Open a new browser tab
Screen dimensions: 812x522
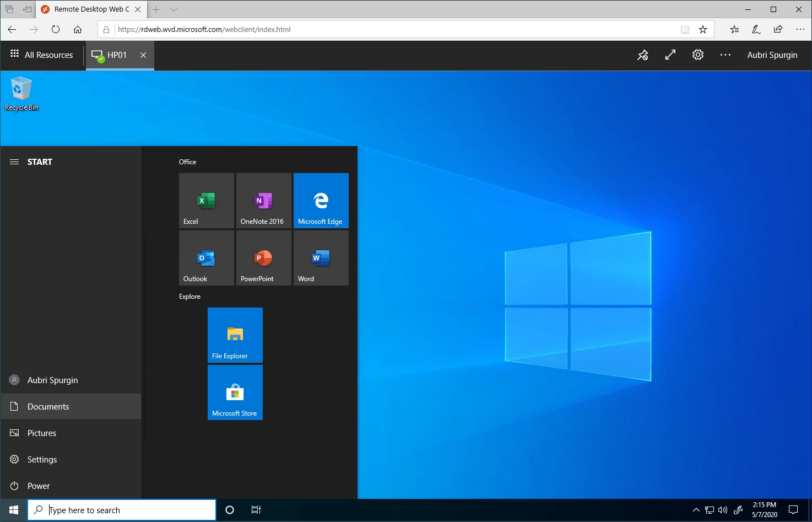point(156,9)
